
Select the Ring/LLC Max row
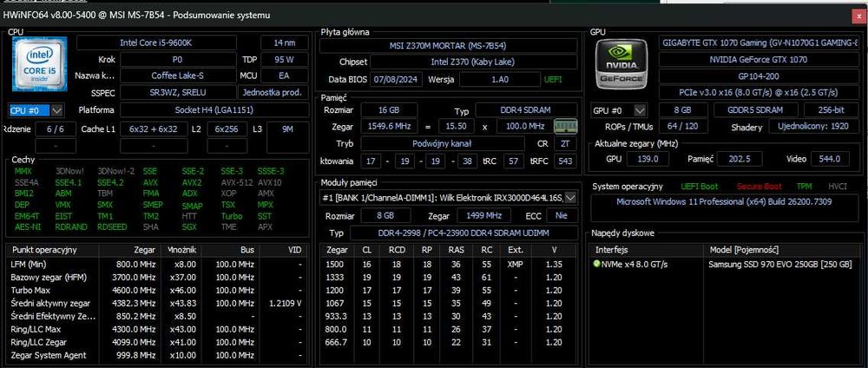156,329
